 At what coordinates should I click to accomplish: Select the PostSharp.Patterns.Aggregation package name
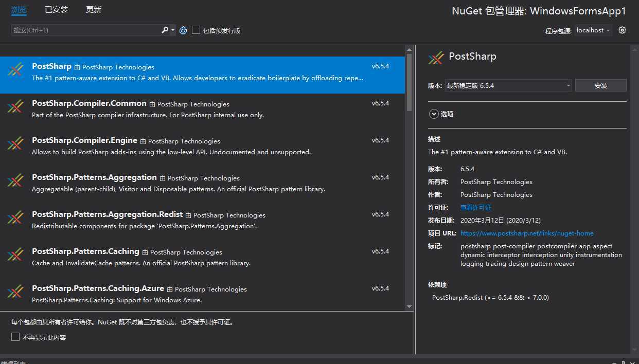click(94, 177)
